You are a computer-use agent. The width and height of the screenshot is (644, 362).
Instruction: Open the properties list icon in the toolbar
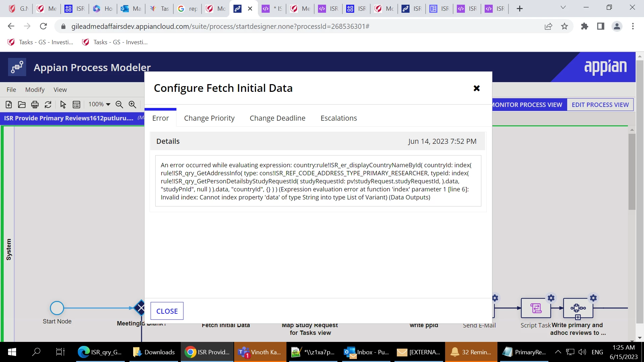click(x=76, y=105)
